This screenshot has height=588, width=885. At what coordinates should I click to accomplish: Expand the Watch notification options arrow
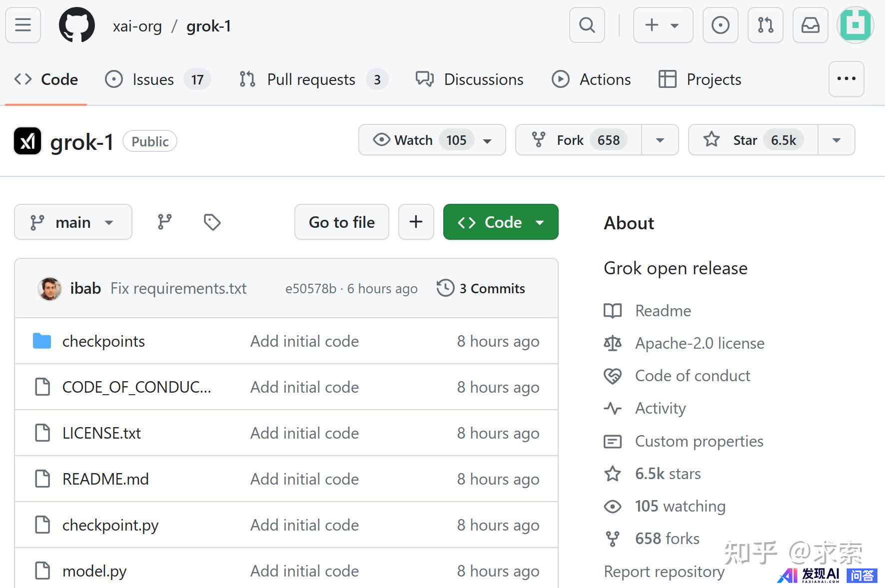click(x=488, y=140)
